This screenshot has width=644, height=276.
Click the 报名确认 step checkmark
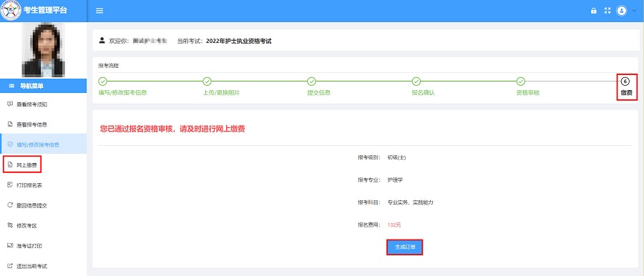pos(416,82)
